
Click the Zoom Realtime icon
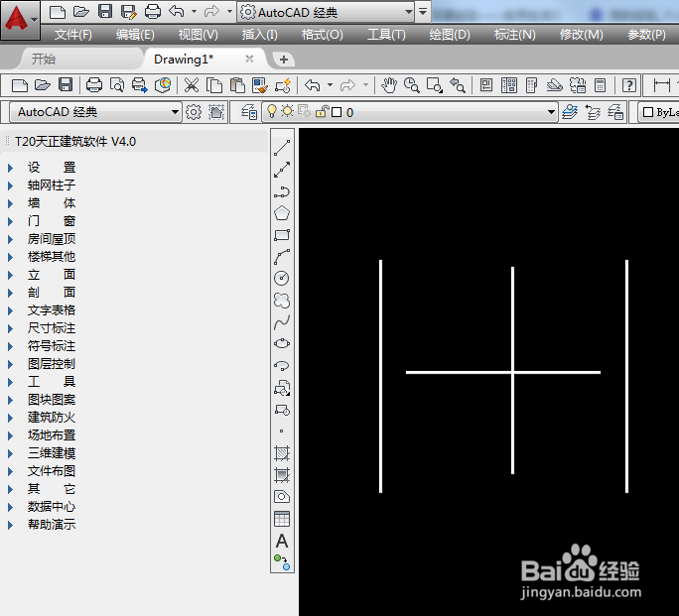click(x=411, y=85)
